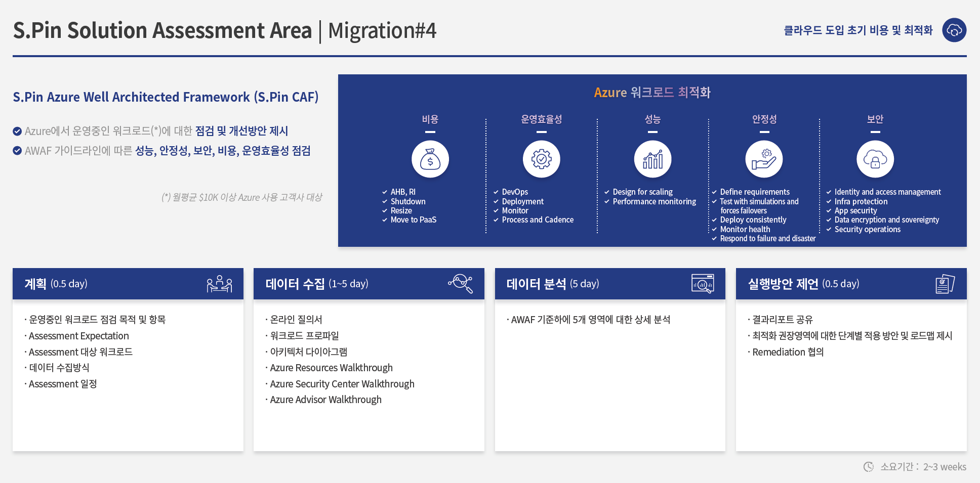Click the Monitor health item

pyautogui.click(x=745, y=229)
